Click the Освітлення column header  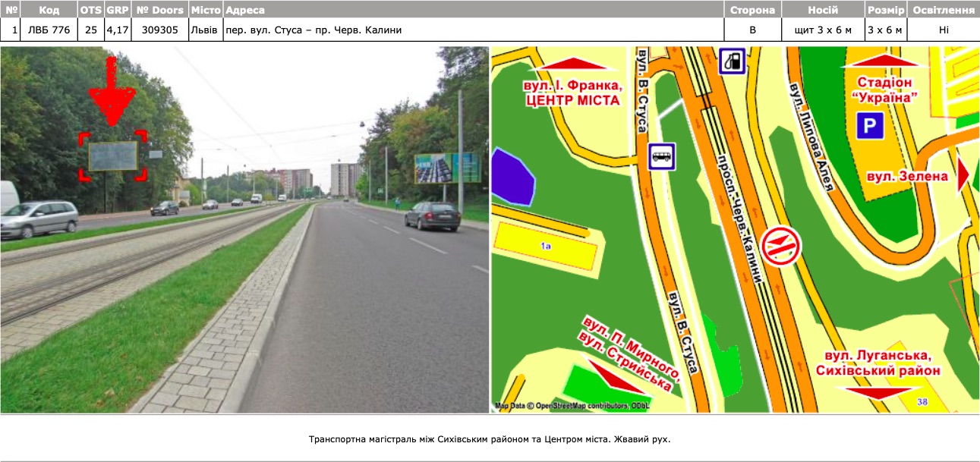943,10
